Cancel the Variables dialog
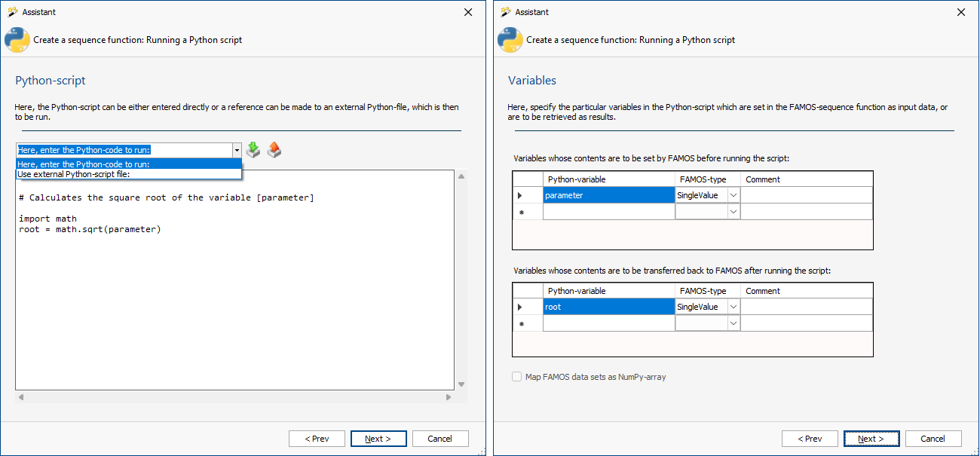 click(933, 439)
